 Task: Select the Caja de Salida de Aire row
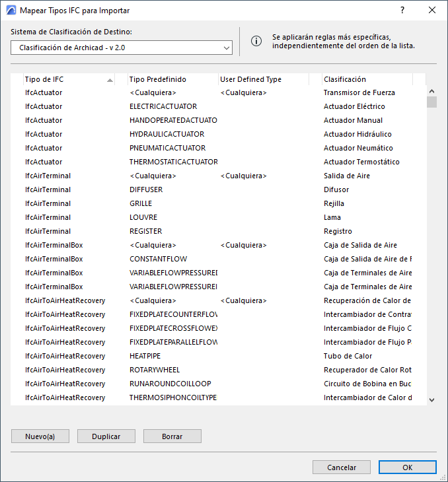click(x=219, y=245)
